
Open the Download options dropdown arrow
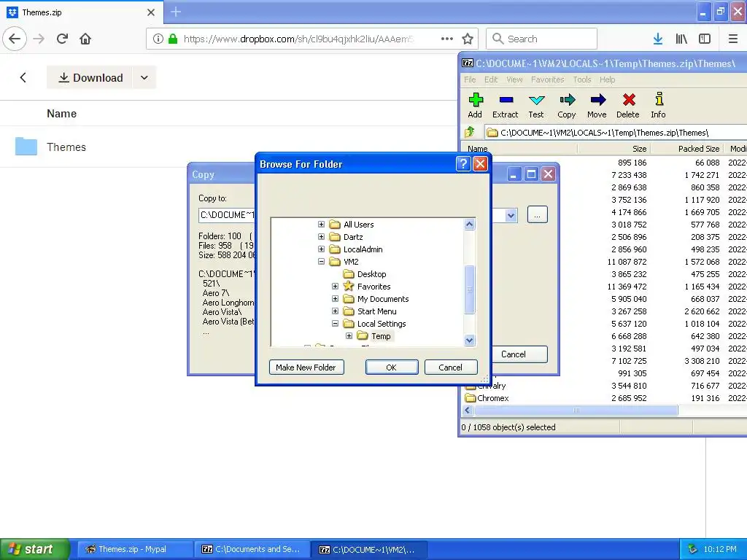144,77
